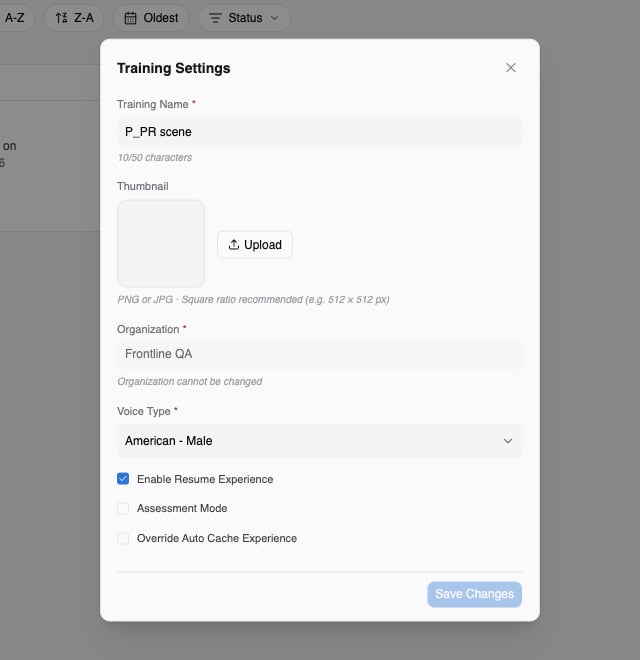640x660 pixels.
Task: Edit the Training Name field
Action: (x=320, y=132)
